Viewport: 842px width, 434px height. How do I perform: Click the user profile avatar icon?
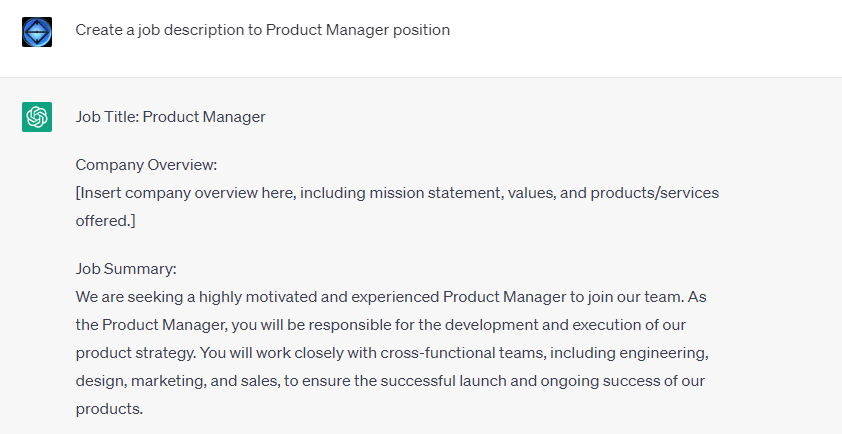37,31
